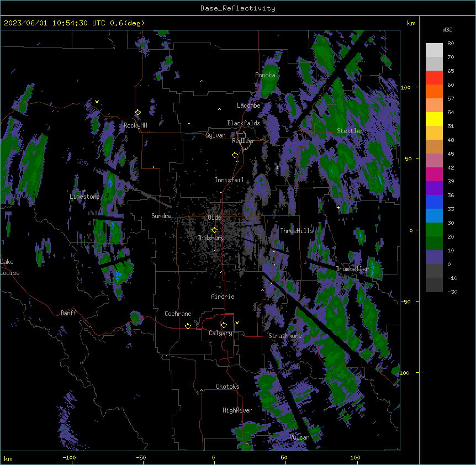Image resolution: width=476 pixels, height=465 pixels.
Task: Click the Airdrie label
Action: pyautogui.click(x=223, y=297)
